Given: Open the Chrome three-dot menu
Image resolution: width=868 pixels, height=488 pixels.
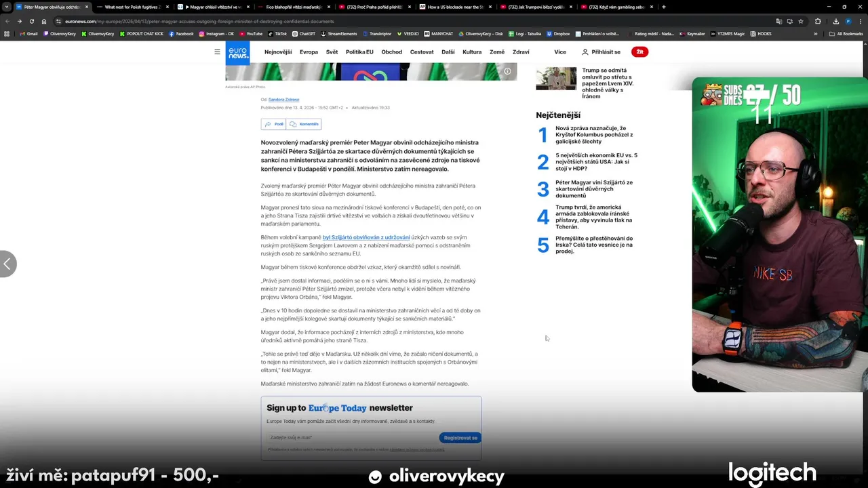Looking at the screenshot, I should 861,21.
